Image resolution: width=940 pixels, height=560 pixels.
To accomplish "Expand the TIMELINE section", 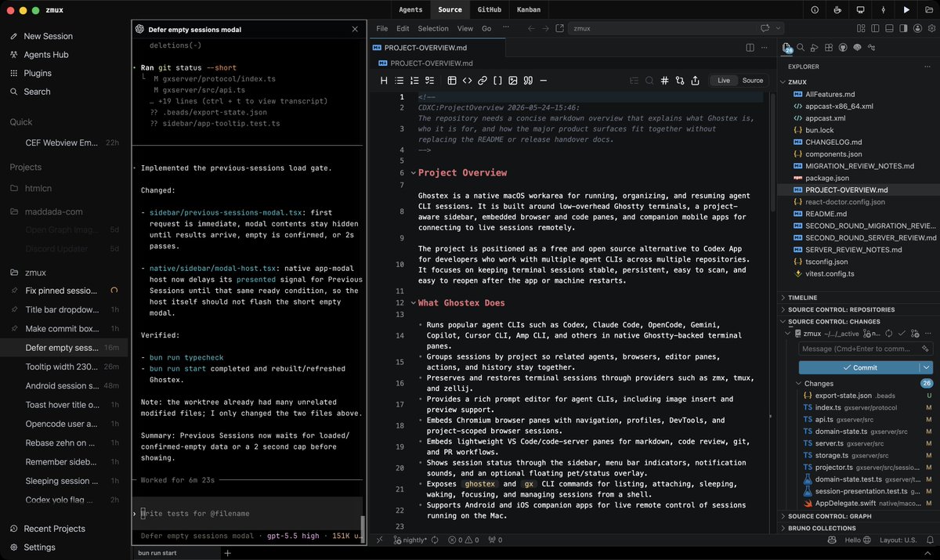I will point(783,298).
